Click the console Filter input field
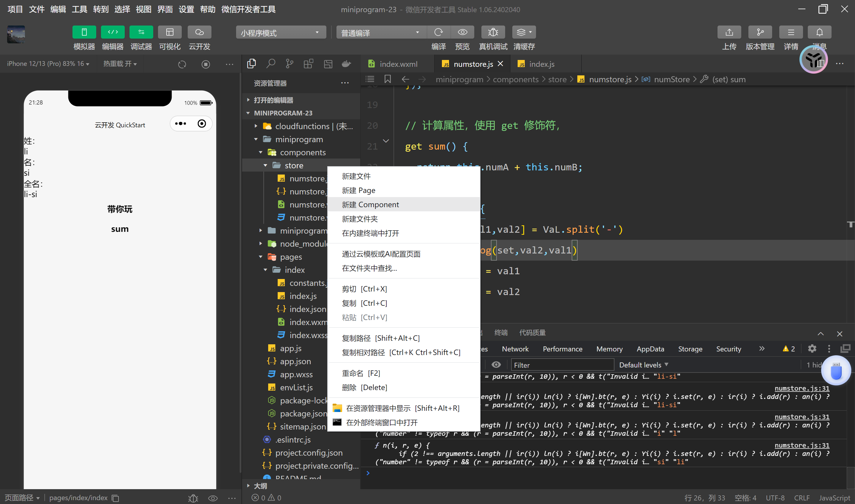The width and height of the screenshot is (855, 504). (x=562, y=365)
